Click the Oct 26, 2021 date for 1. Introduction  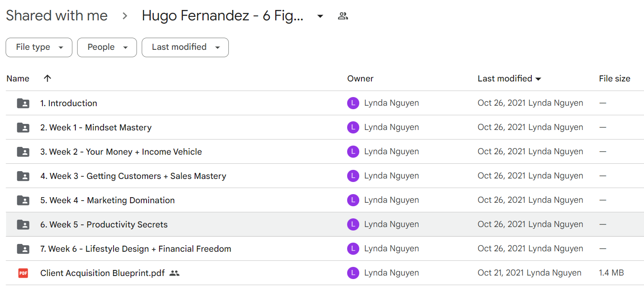point(501,103)
